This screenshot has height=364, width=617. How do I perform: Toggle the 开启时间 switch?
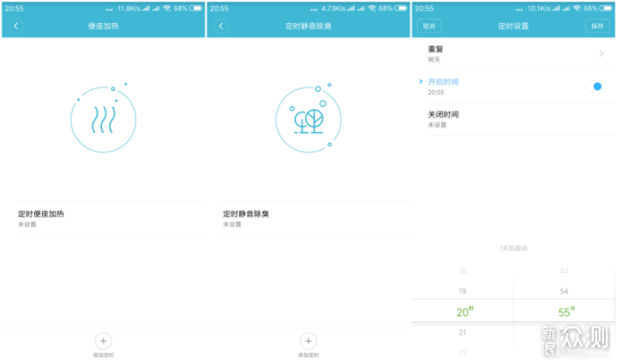[593, 87]
